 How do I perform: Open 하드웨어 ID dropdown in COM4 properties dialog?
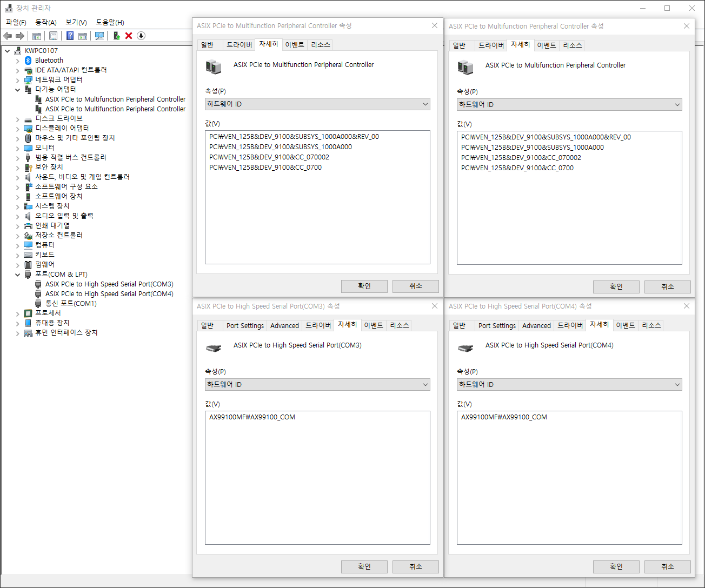(x=569, y=385)
